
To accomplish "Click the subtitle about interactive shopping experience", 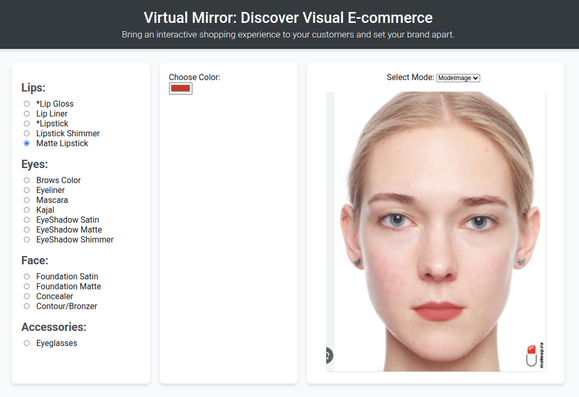I will coord(288,35).
